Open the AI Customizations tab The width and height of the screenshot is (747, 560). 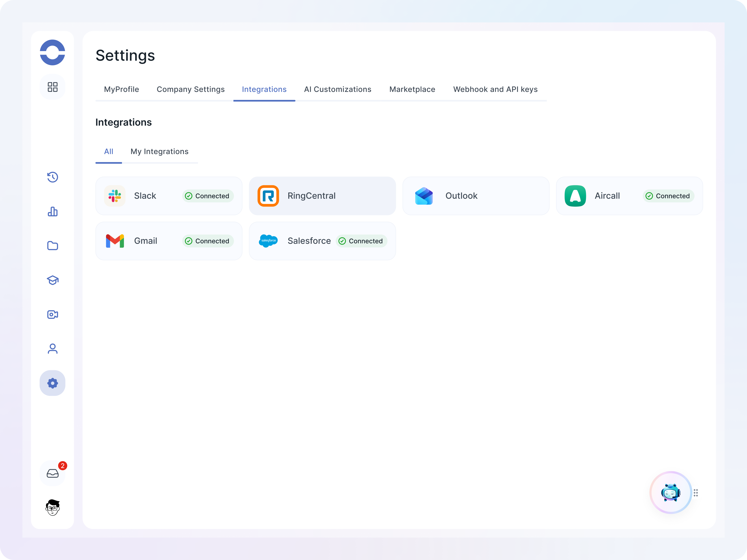tap(337, 89)
